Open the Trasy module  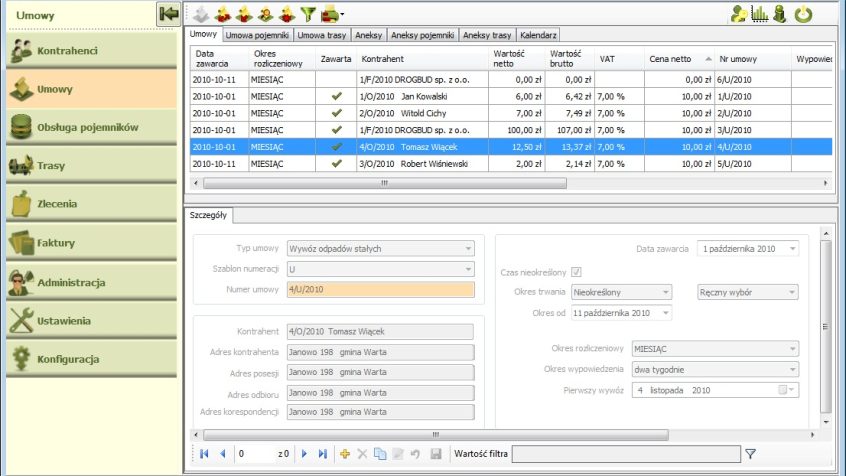click(91, 166)
